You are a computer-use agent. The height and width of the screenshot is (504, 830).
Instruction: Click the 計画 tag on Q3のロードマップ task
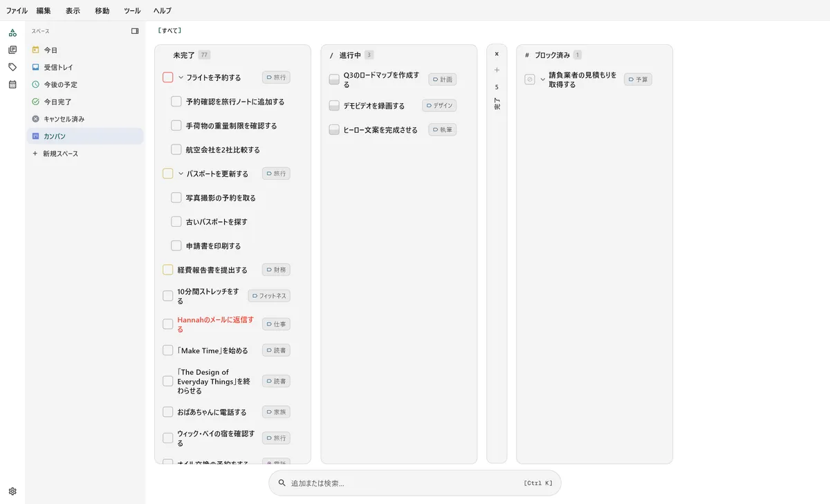point(443,80)
